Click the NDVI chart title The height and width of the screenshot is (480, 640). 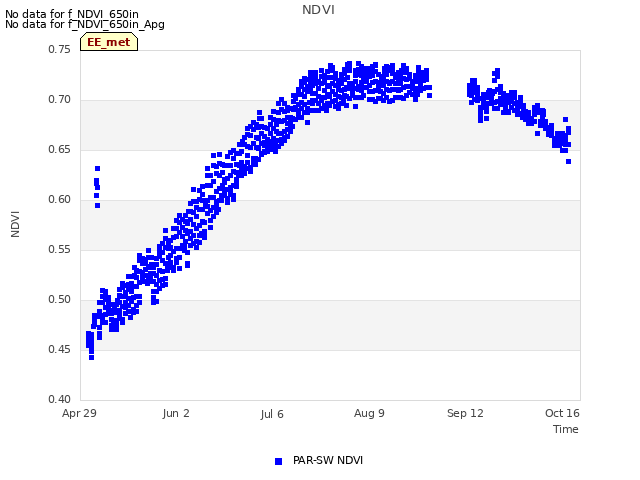point(318,10)
